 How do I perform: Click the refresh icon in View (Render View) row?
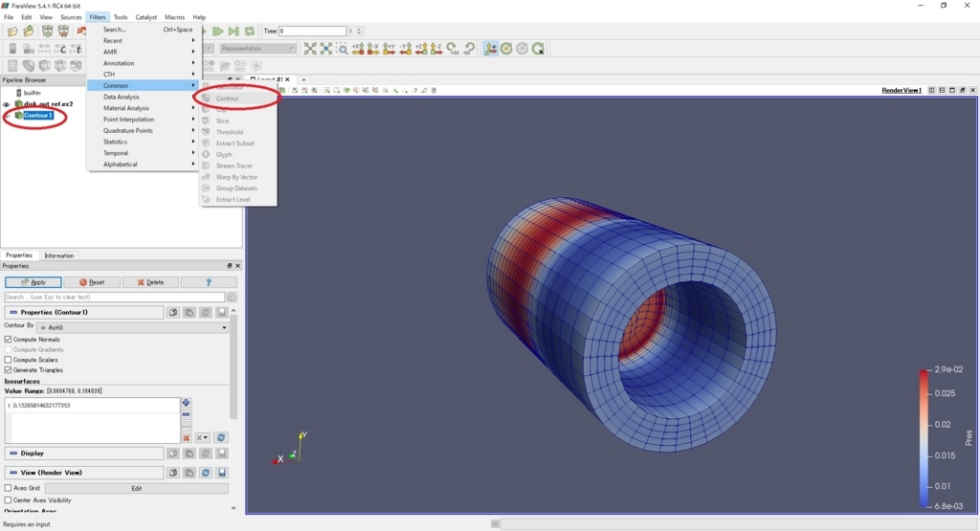(x=206, y=473)
